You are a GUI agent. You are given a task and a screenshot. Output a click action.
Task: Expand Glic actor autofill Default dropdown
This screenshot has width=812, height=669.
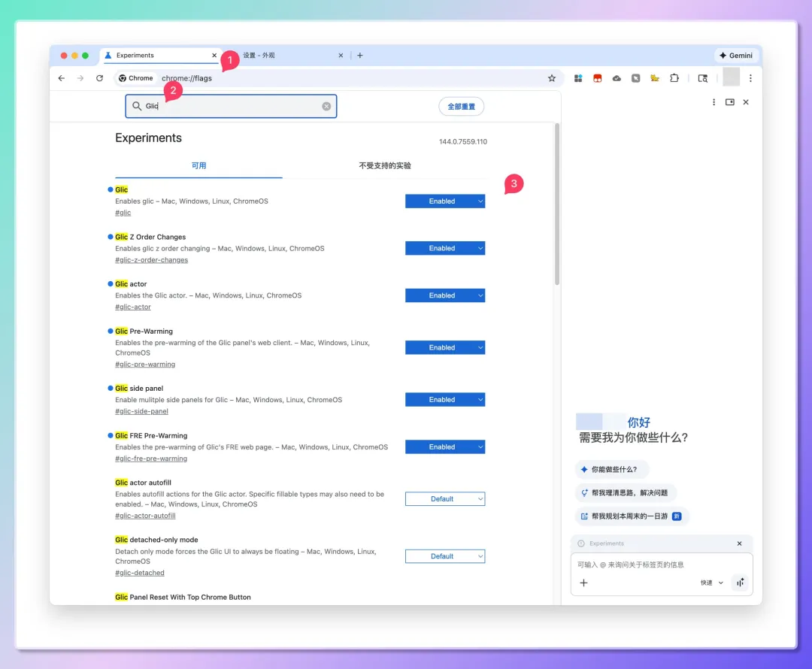[444, 499]
